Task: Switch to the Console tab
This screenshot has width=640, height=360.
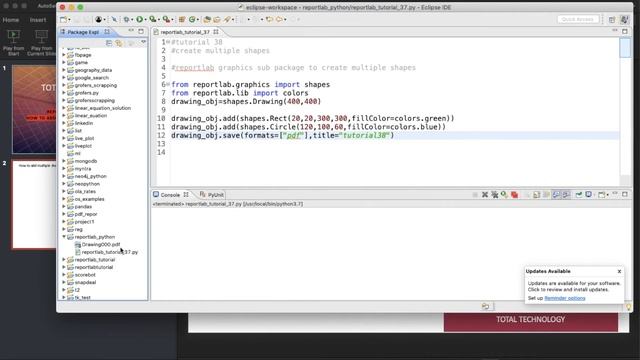Action: pyautogui.click(x=171, y=195)
